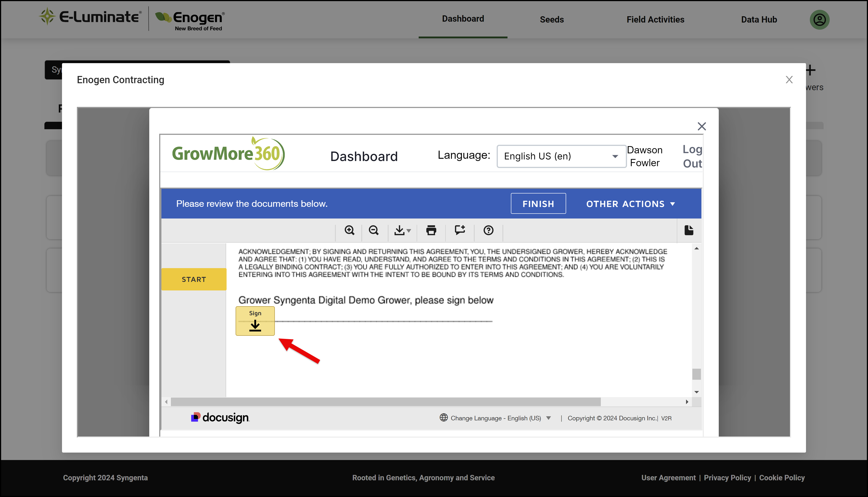
Task: Click the zoom in magnifier icon
Action: [349, 230]
